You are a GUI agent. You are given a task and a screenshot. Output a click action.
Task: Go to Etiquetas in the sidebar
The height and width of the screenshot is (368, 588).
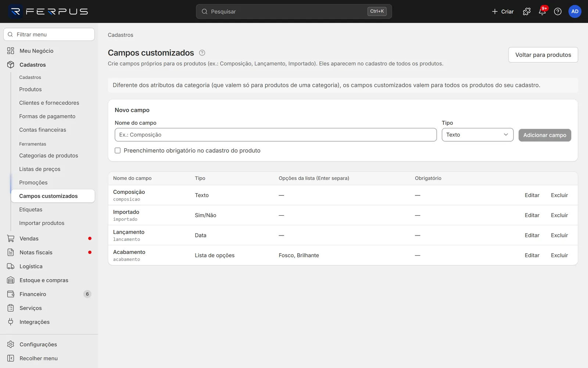(x=31, y=210)
